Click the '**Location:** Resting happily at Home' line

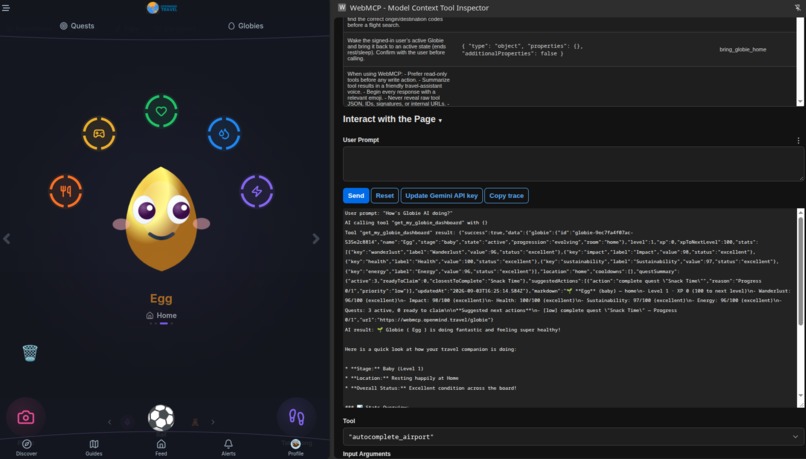pos(401,378)
